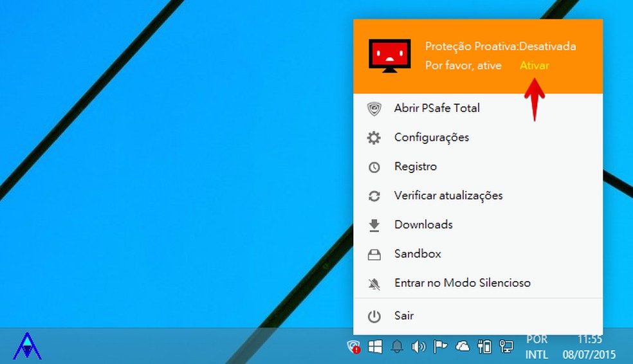
Task: Click the Por favor, ative message
Action: [x=463, y=66]
